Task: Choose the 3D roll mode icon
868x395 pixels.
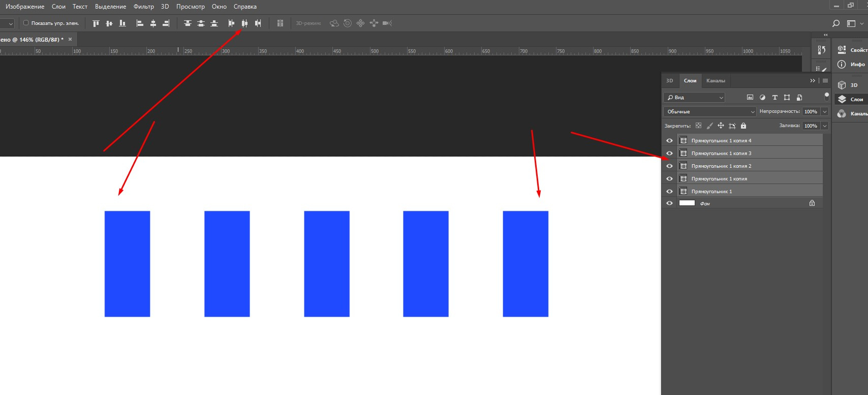Action: click(x=348, y=23)
